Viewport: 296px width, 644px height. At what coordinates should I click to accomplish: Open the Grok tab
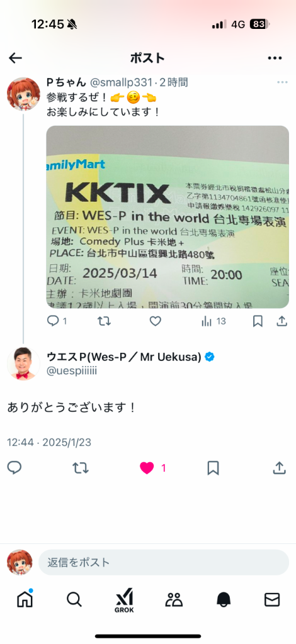[124, 601]
